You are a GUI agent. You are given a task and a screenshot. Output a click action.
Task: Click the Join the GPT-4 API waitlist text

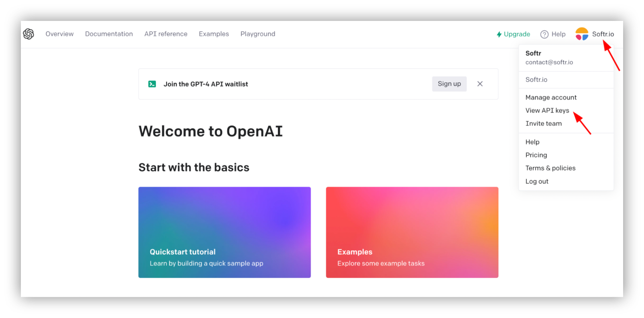click(206, 84)
